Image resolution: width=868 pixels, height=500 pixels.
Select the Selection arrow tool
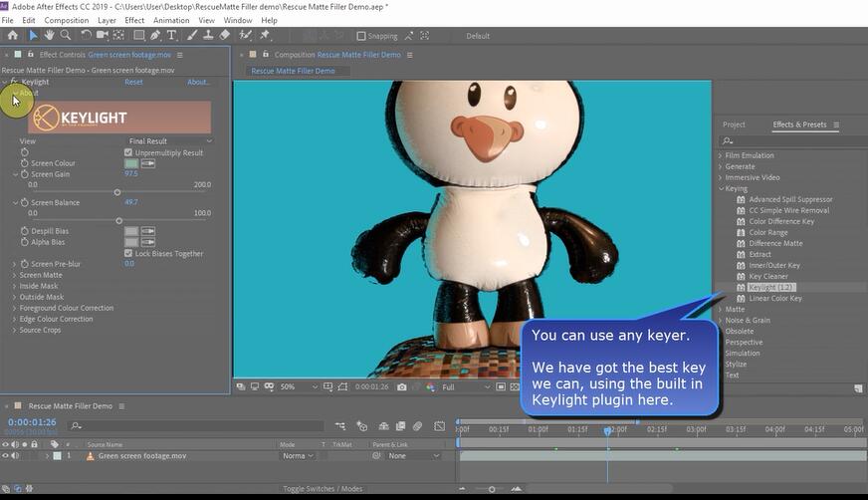[x=33, y=36]
